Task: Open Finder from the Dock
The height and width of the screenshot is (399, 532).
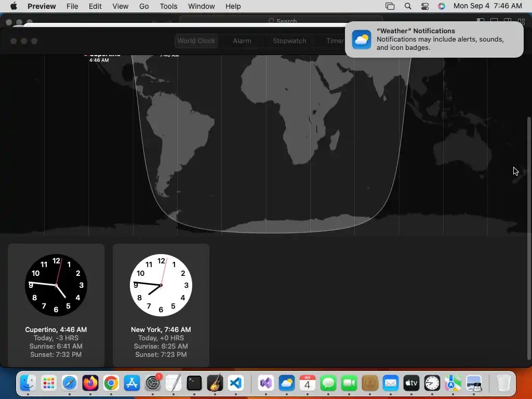Action: [28, 383]
